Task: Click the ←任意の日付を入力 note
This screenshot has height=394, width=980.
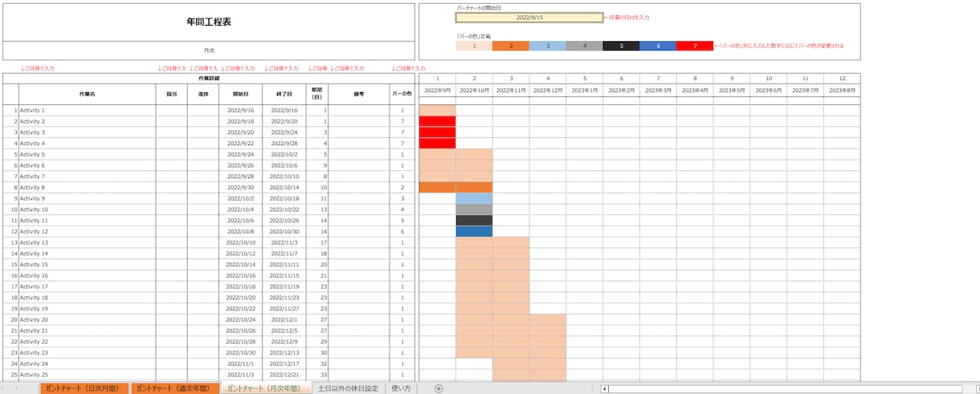Action: (627, 17)
